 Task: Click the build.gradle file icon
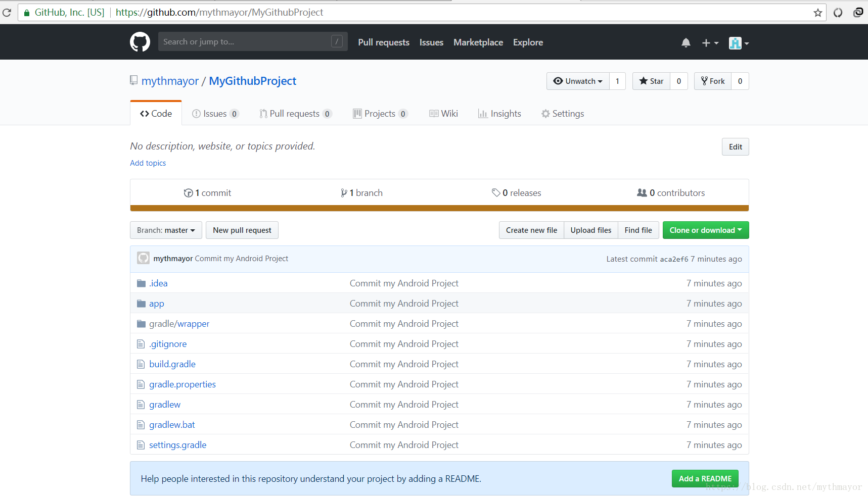pyautogui.click(x=141, y=364)
